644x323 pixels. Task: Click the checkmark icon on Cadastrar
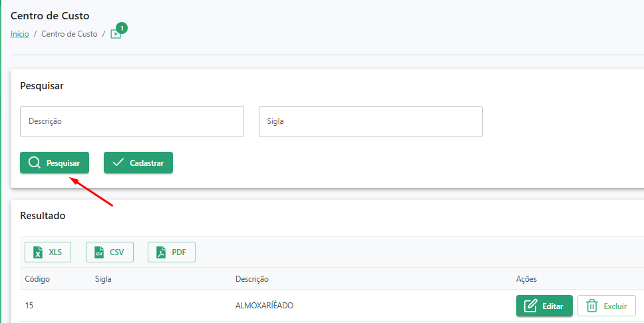(x=118, y=162)
